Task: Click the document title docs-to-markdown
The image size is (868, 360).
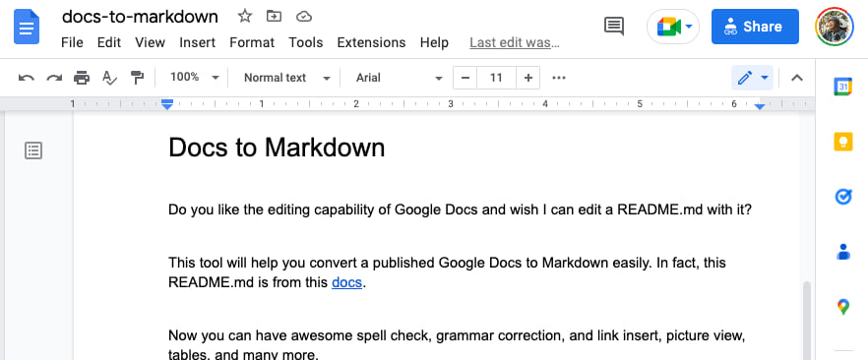Action: tap(140, 17)
